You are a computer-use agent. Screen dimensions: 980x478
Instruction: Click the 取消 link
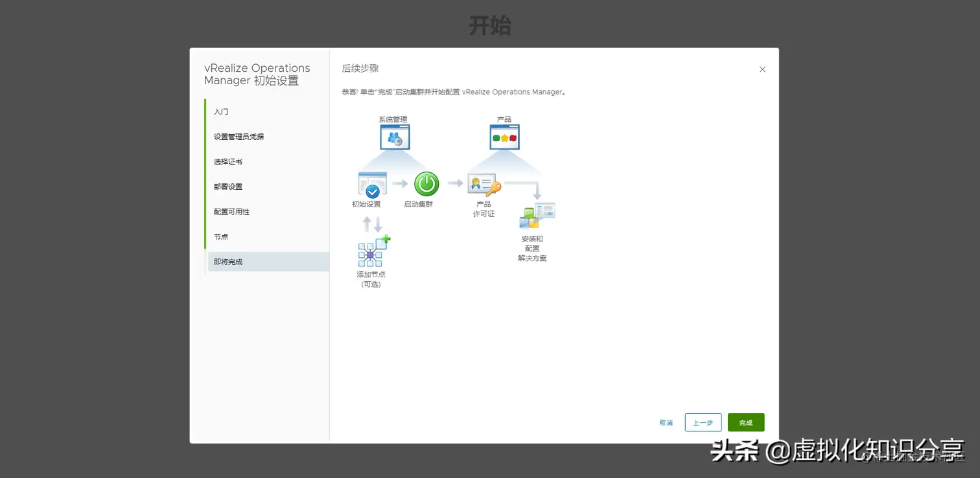pyautogui.click(x=666, y=422)
